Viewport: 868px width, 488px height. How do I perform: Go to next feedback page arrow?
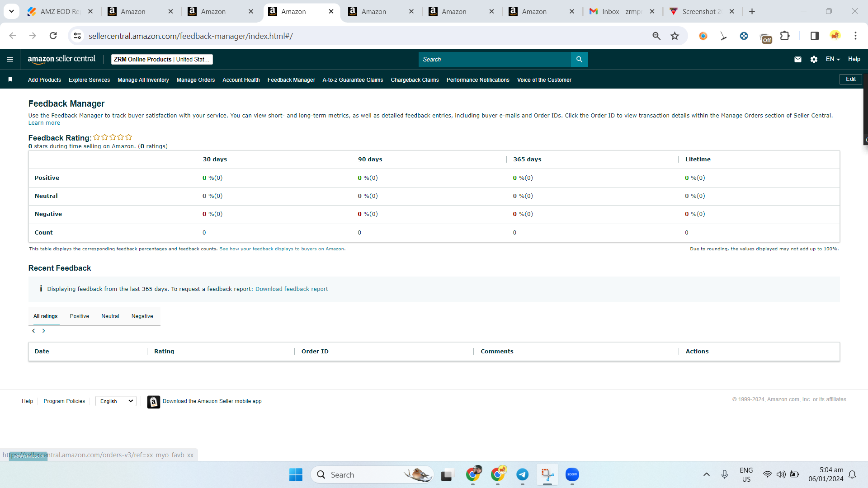point(44,331)
